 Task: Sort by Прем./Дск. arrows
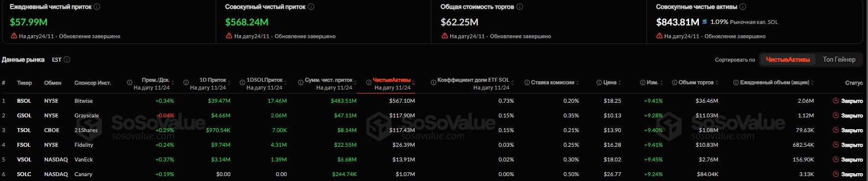click(173, 83)
